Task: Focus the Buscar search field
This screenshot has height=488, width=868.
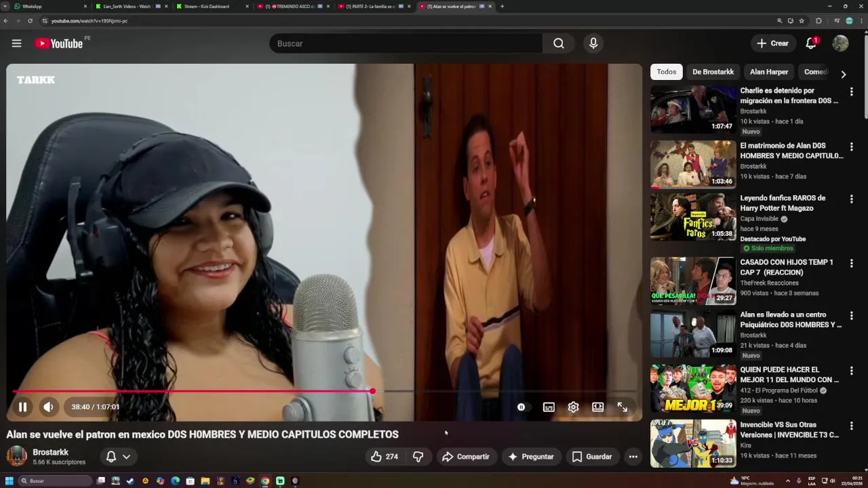Action: [x=406, y=43]
